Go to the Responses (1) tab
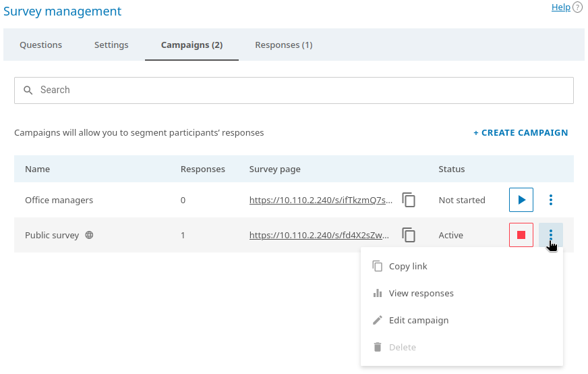This screenshot has width=588, height=374. (x=283, y=45)
